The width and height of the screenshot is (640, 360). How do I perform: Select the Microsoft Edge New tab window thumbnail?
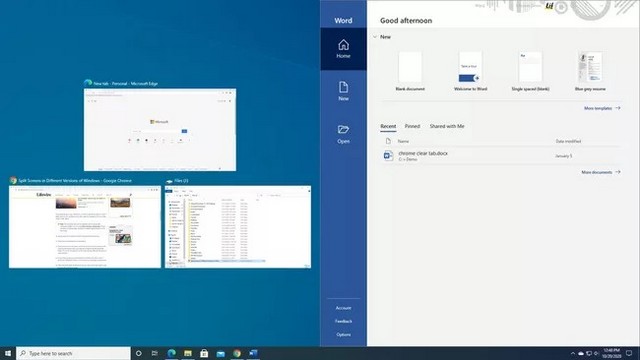pos(160,130)
